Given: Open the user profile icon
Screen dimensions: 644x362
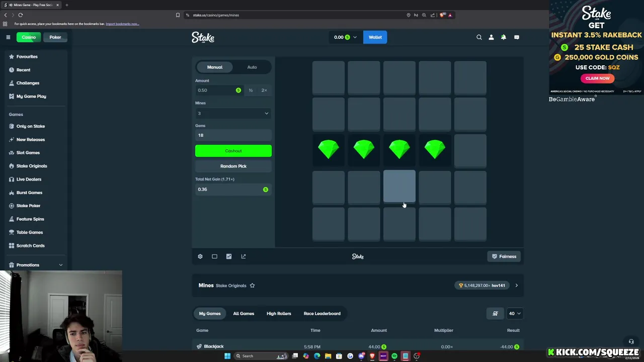Looking at the screenshot, I should click(x=491, y=37).
